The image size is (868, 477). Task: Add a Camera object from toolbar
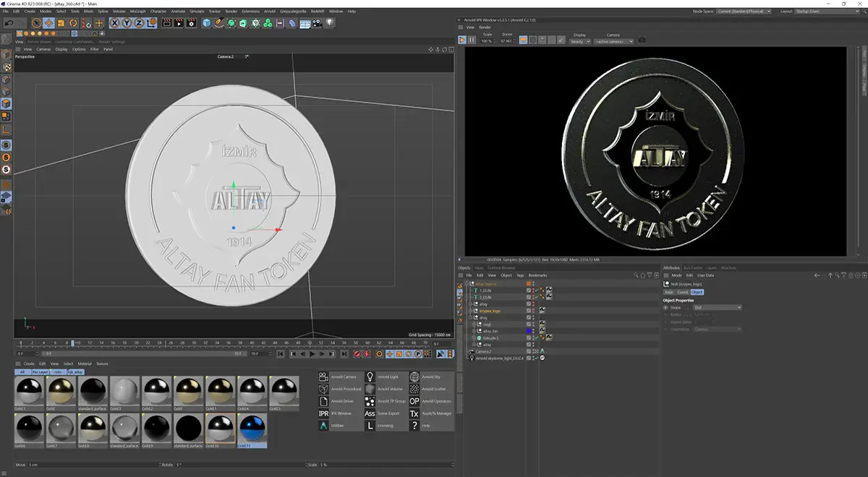[x=318, y=23]
